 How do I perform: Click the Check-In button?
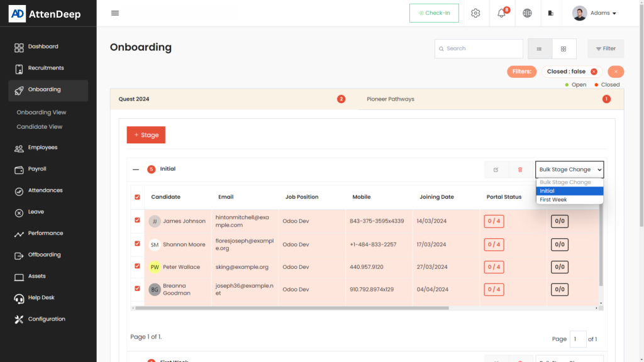click(434, 13)
